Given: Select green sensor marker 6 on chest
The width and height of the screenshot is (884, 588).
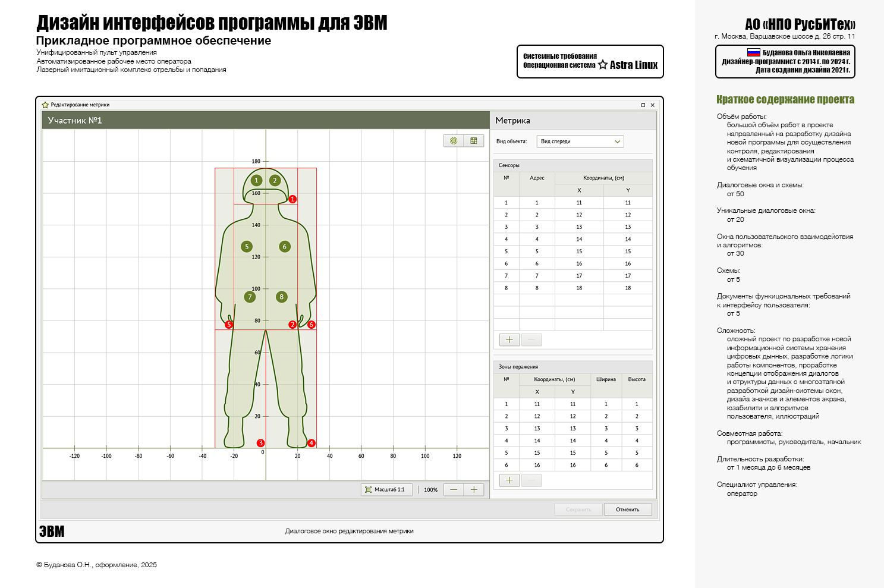Looking at the screenshot, I should [285, 247].
